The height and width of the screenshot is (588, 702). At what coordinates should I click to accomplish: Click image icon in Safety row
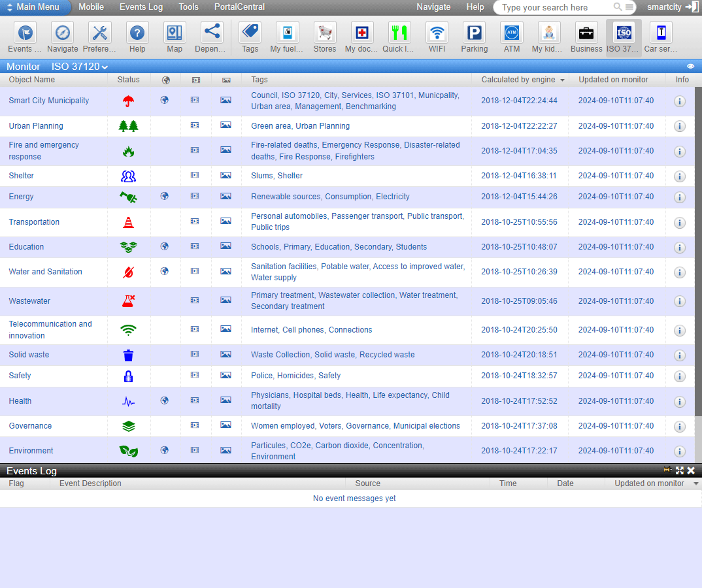tap(226, 376)
